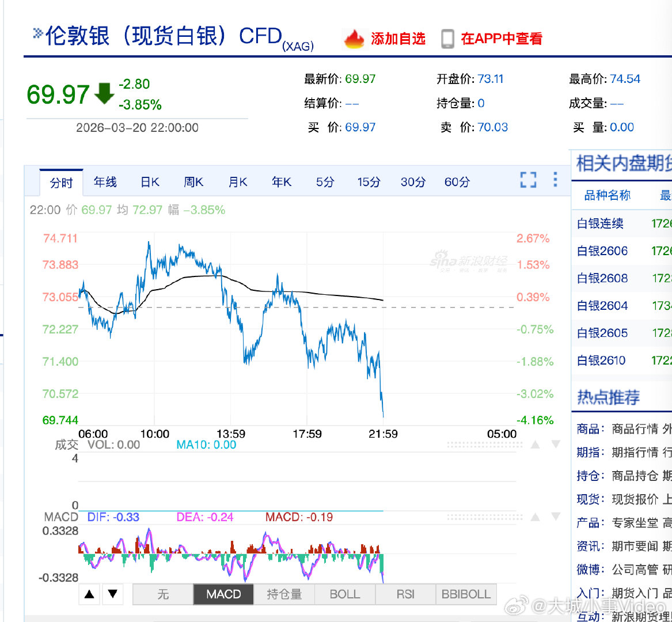
Task: Switch the lower panel to RSI indicator
Action: (x=405, y=594)
